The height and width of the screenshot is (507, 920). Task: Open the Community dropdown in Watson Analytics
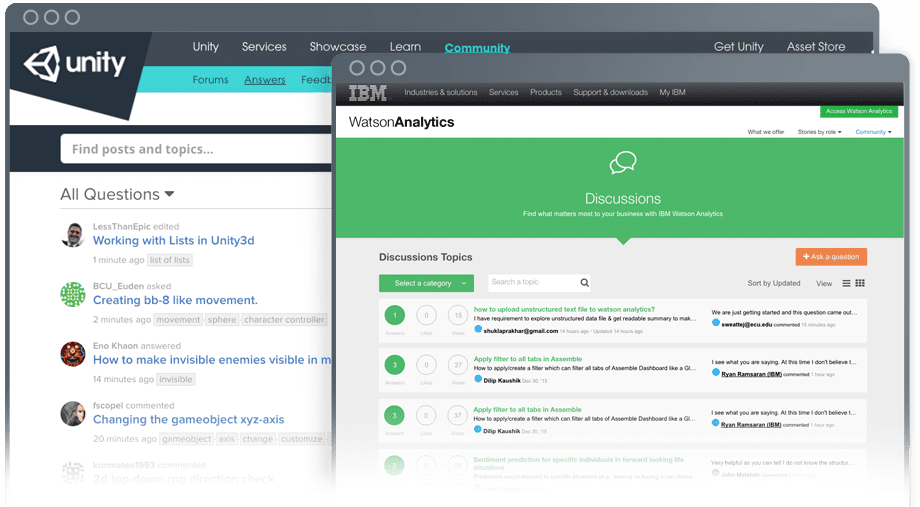(874, 132)
